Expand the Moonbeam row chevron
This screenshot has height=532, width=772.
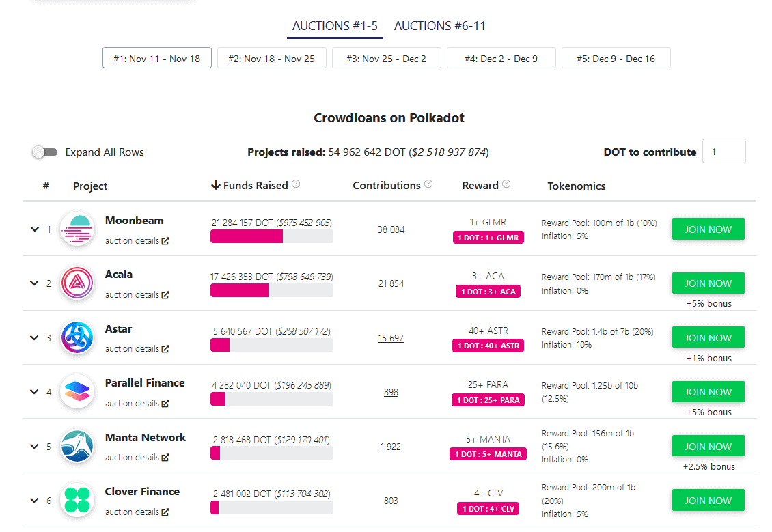click(x=34, y=229)
